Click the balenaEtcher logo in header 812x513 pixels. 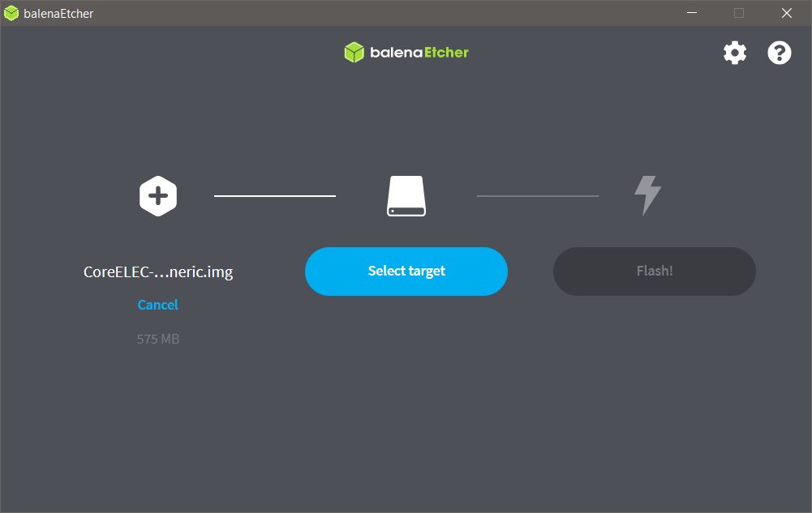tap(406, 52)
